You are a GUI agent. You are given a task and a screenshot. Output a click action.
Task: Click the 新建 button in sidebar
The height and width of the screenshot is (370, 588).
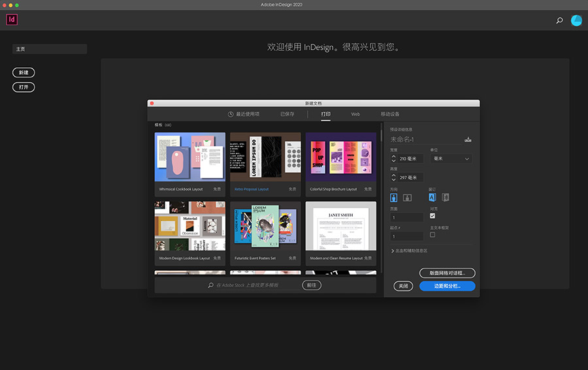tap(24, 72)
